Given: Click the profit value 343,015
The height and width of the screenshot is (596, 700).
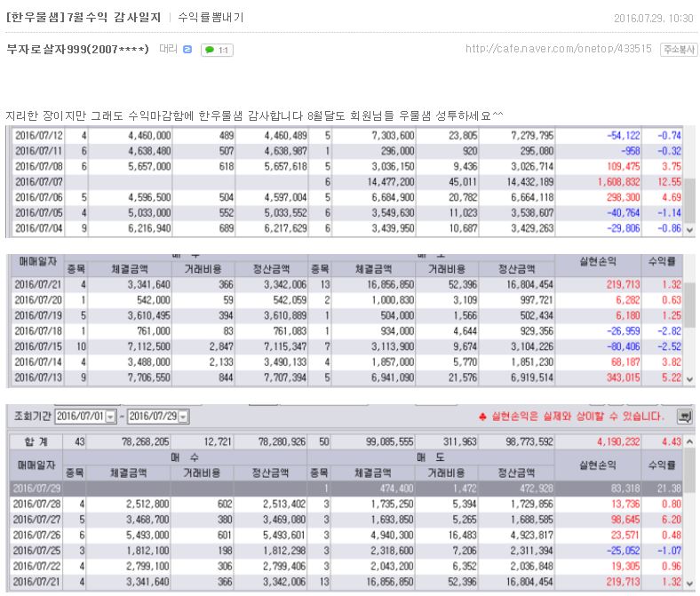Looking at the screenshot, I should click(624, 377).
